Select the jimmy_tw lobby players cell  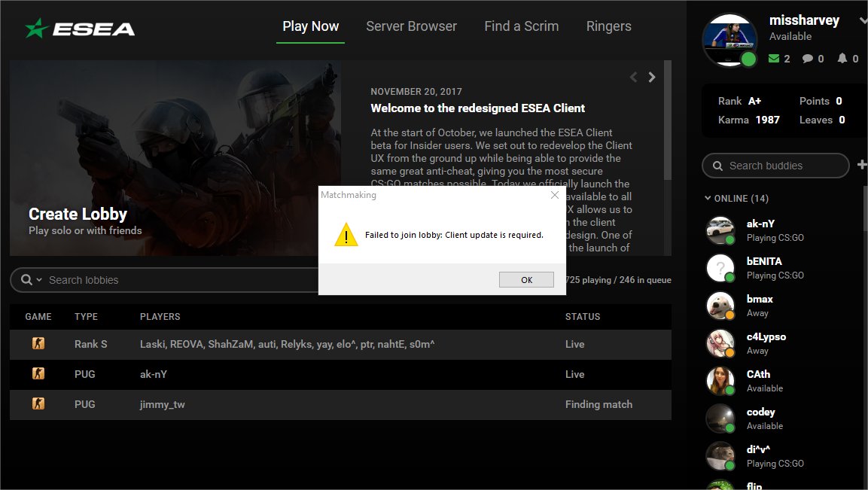pyautogui.click(x=162, y=404)
